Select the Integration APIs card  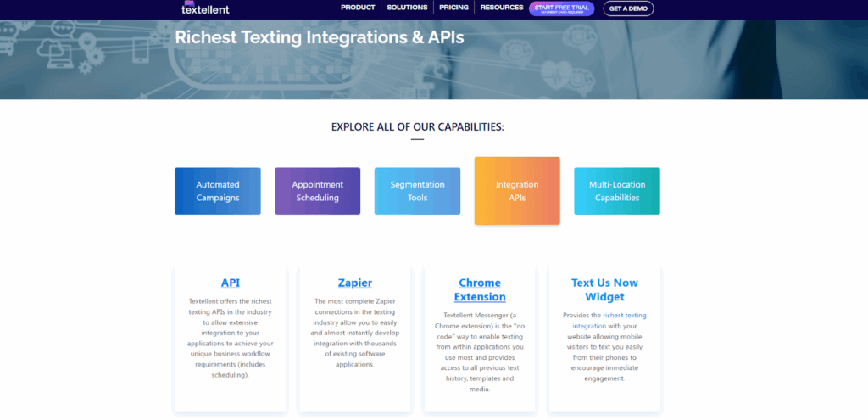[517, 191]
